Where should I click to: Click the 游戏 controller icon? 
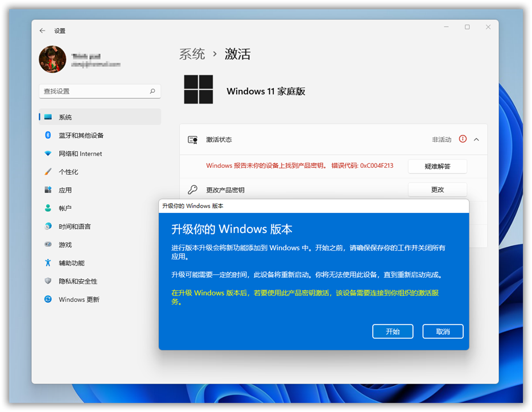tap(48, 244)
